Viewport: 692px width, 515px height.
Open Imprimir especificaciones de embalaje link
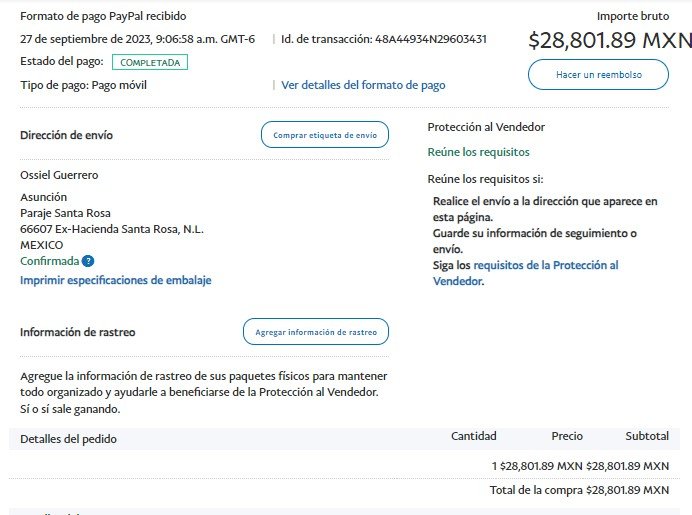116,280
